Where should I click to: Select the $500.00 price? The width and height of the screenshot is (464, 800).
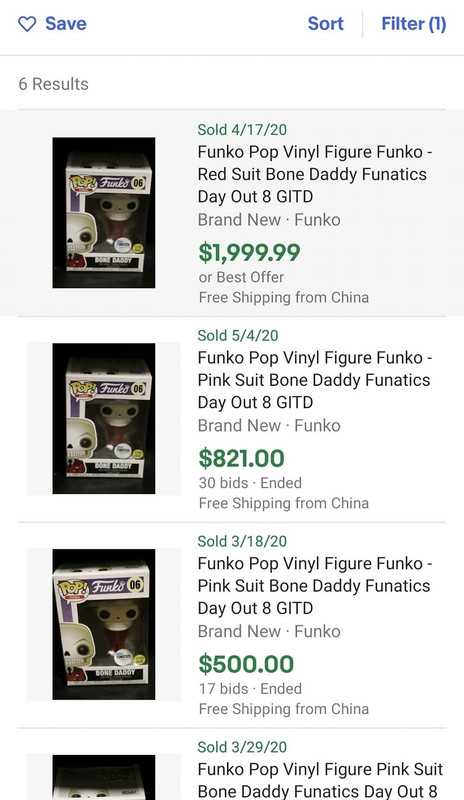pyautogui.click(x=246, y=664)
